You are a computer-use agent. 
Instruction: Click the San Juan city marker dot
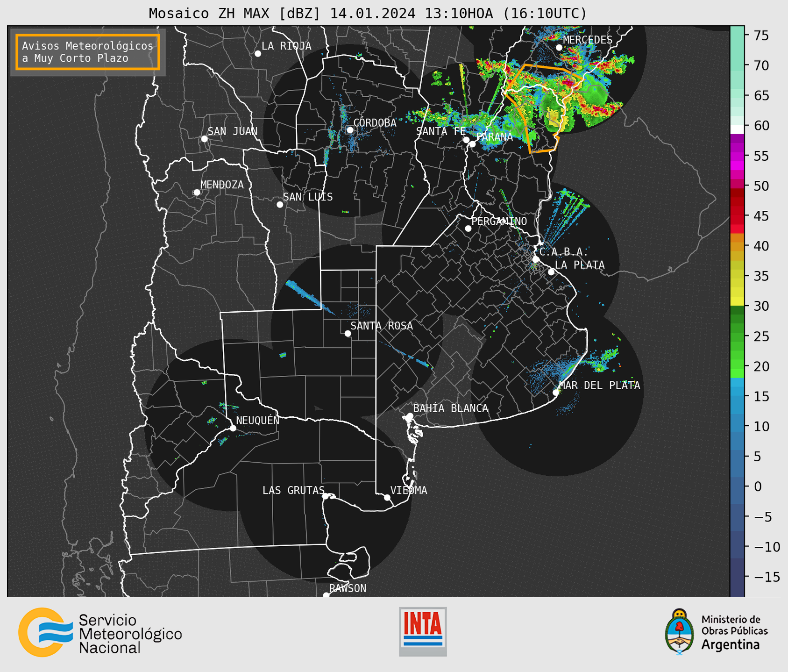(x=204, y=139)
